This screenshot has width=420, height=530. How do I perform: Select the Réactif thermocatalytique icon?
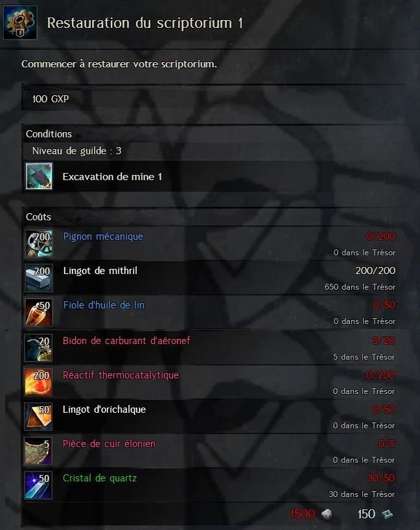point(38,382)
